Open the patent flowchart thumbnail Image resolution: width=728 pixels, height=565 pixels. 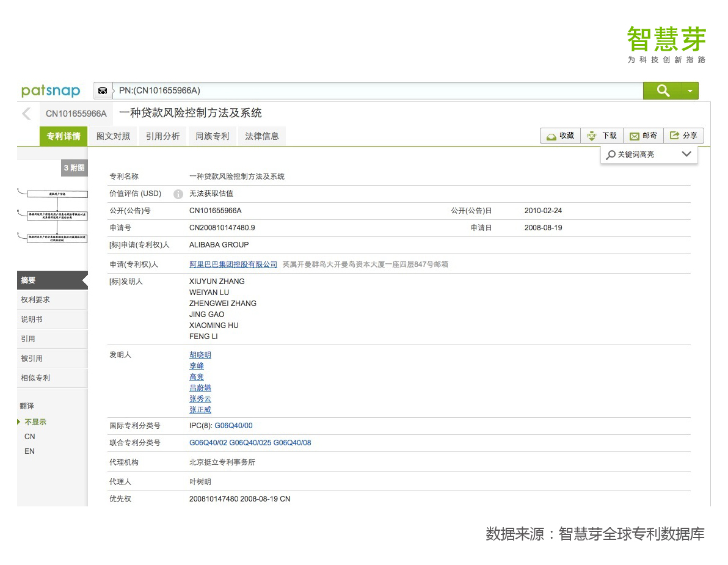pos(53,216)
